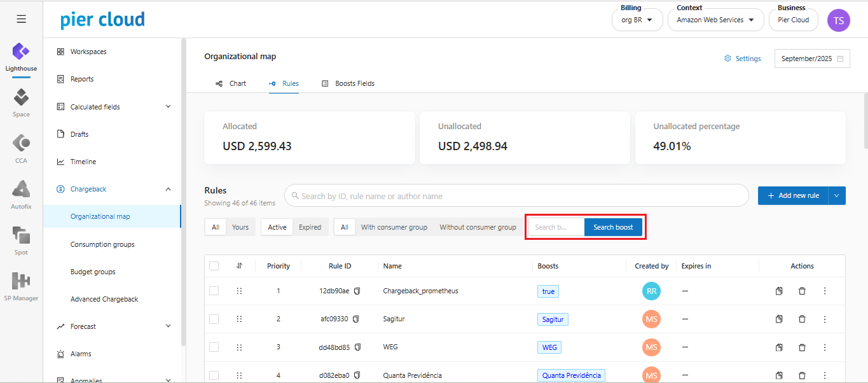Open more actions for Sagitur rule

coord(825,319)
